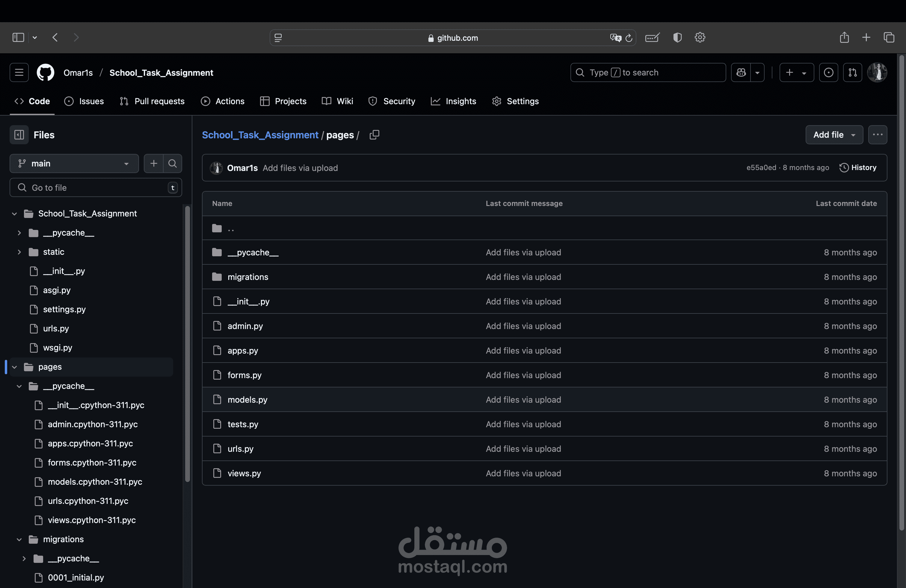Show the Safari tab overview
Viewport: 906px width, 588px height.
click(x=889, y=37)
